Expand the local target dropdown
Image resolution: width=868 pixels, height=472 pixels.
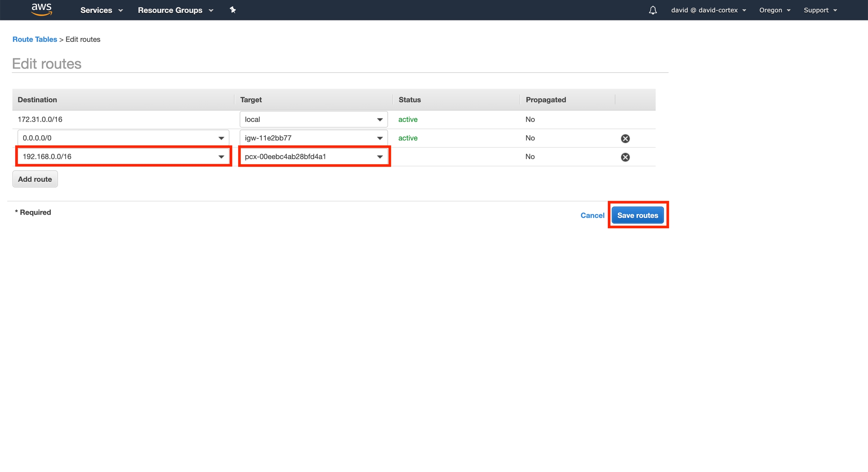379,119
